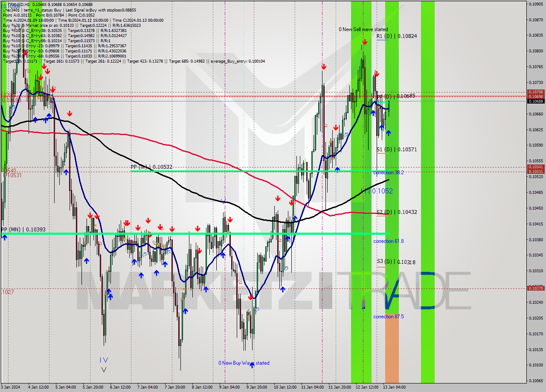Click the 'correction 87.5' label

(x=388, y=317)
